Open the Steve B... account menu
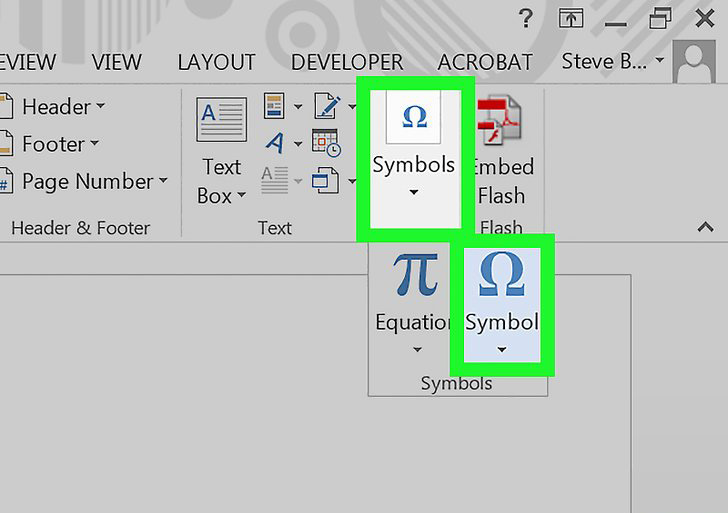This screenshot has width=728, height=513. click(613, 61)
